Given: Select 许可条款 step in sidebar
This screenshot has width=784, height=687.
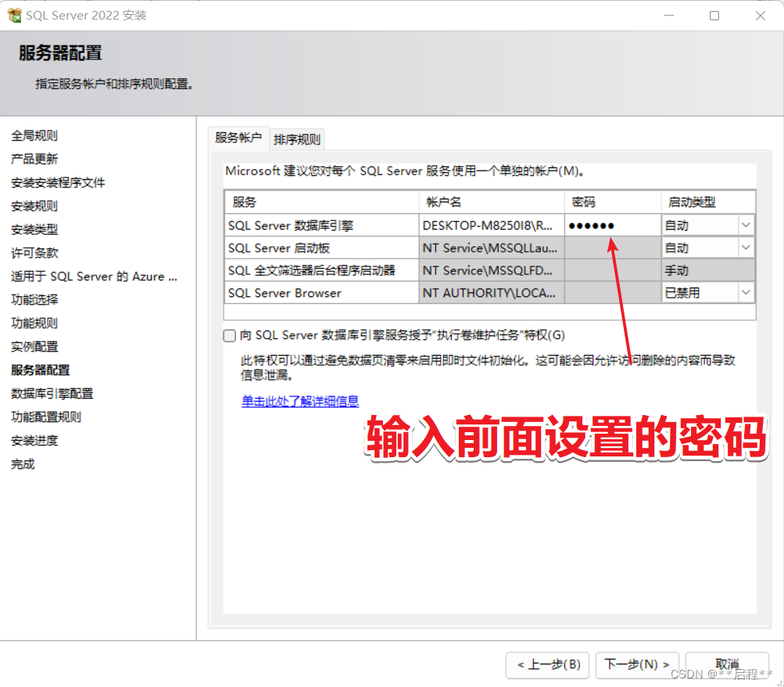Looking at the screenshot, I should (34, 253).
